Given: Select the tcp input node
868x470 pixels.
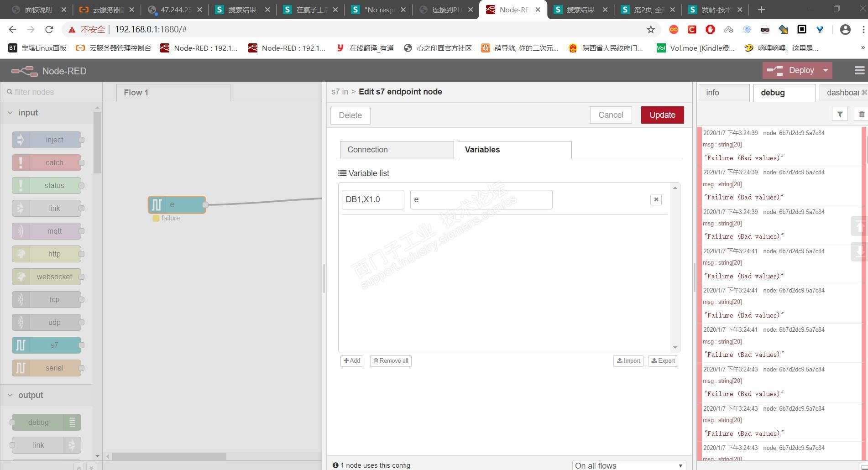Looking at the screenshot, I should pyautogui.click(x=47, y=299).
